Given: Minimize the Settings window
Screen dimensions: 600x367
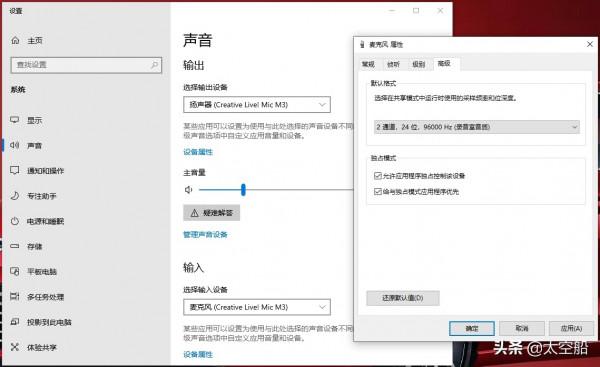Looking at the screenshot, I should pyautogui.click(x=392, y=11).
